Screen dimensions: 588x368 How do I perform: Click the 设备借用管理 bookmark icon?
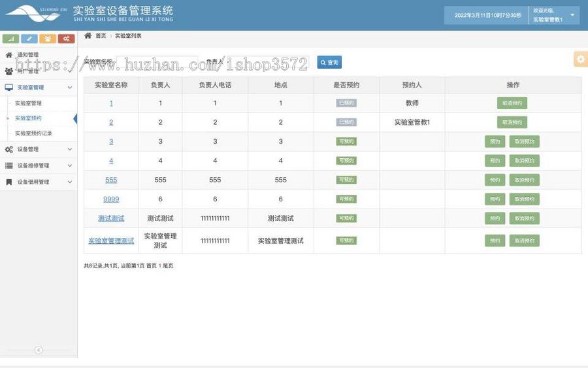pos(9,182)
